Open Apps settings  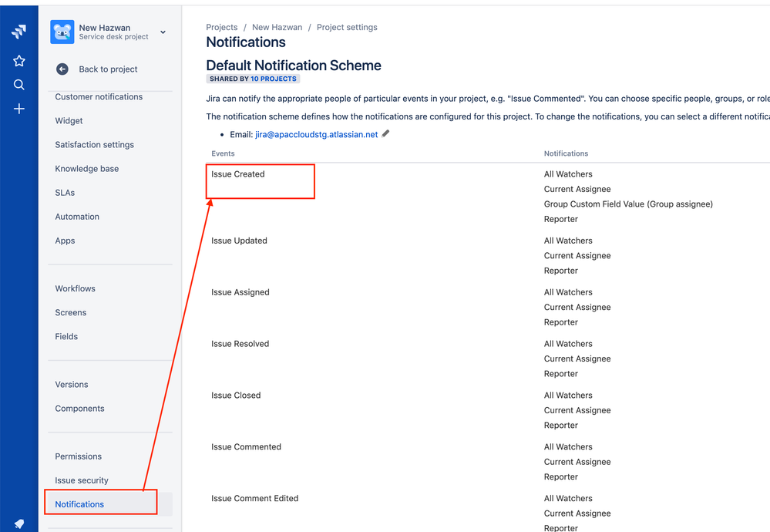(65, 241)
